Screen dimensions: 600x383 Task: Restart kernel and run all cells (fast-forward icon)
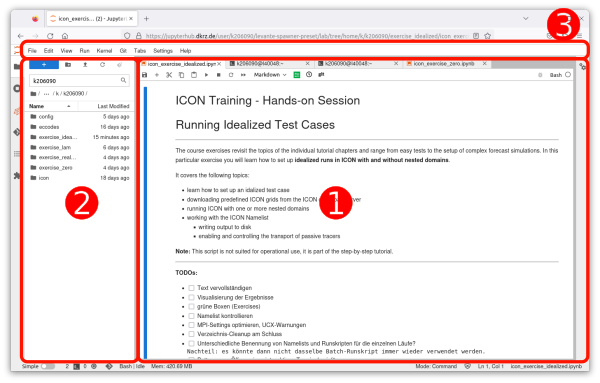(x=243, y=75)
